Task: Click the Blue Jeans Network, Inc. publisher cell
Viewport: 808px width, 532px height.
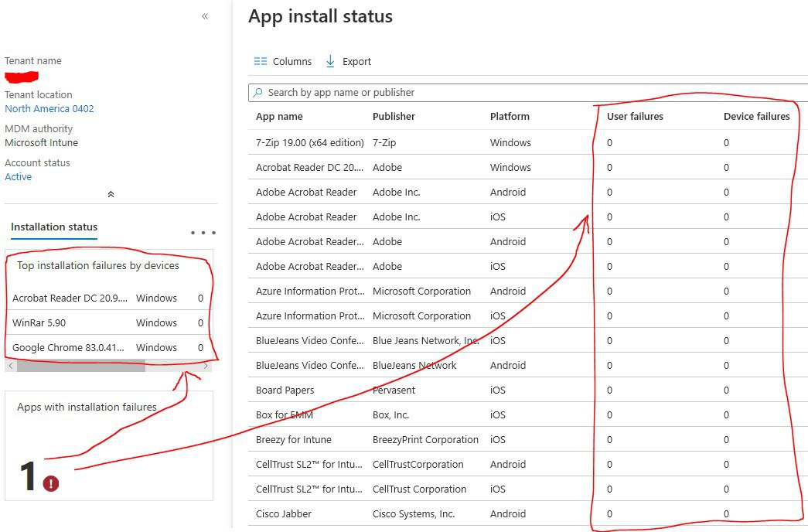Action: click(x=425, y=341)
